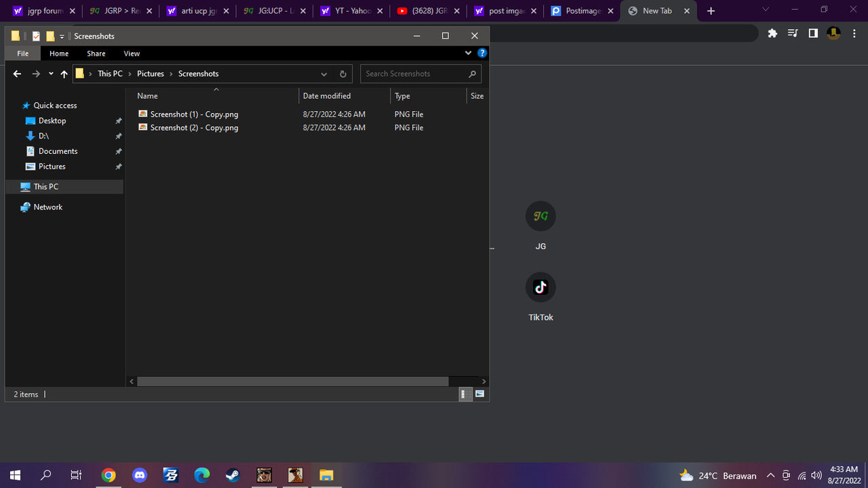The image size is (868, 488).
Task: Select Network in navigation pane
Action: (x=47, y=207)
